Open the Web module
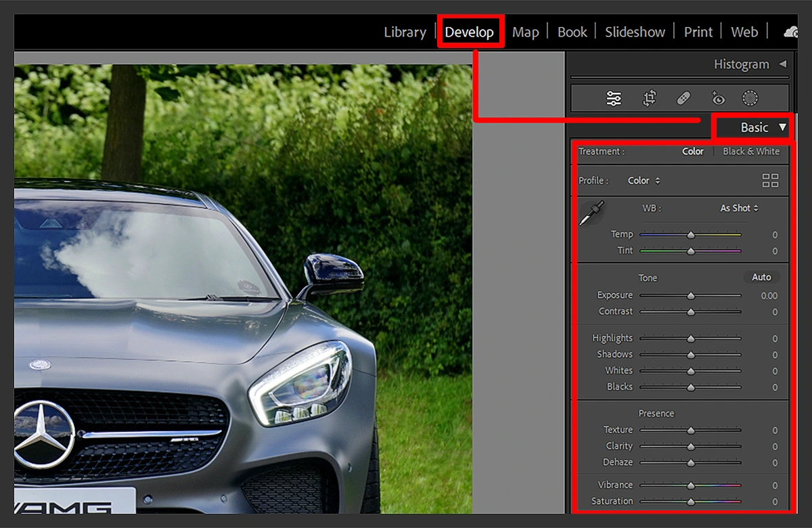 pos(744,32)
